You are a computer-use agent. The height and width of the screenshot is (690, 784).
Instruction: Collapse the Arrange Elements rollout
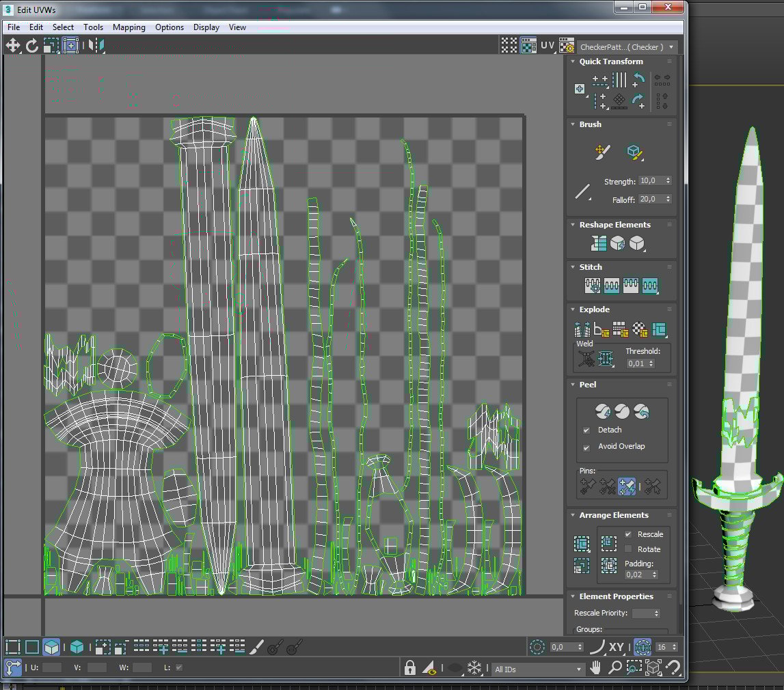coord(573,515)
